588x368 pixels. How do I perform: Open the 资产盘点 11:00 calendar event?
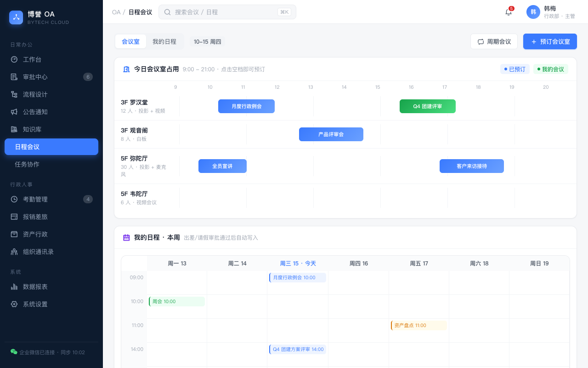419,325
